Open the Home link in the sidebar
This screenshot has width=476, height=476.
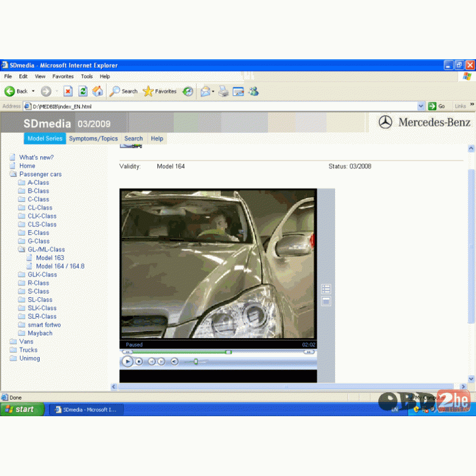click(27, 166)
